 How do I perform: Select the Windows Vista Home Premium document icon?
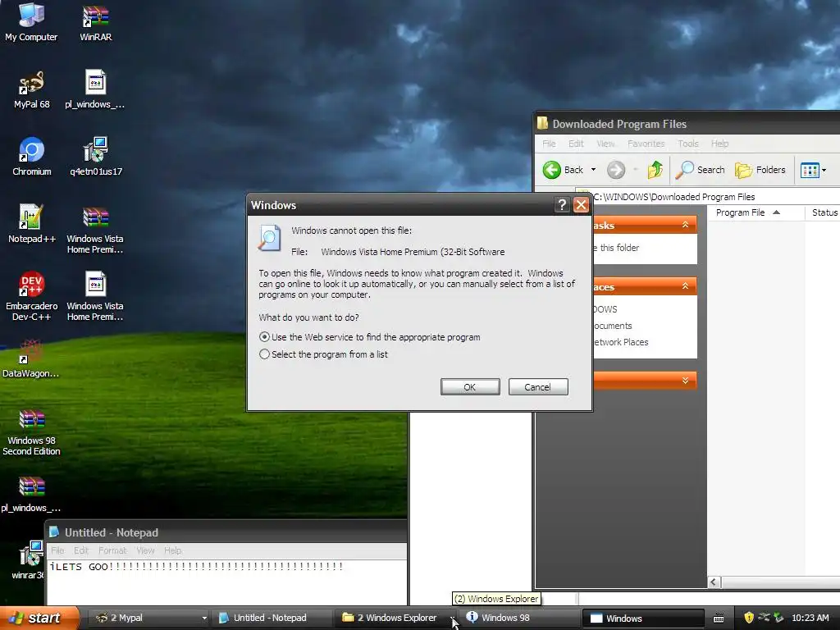coord(95,296)
